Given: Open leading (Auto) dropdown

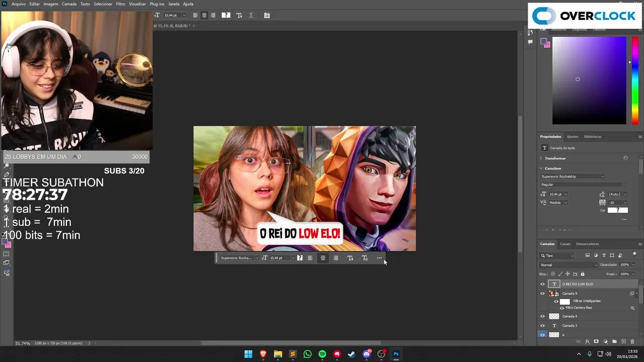Looking at the screenshot, I should [x=625, y=194].
